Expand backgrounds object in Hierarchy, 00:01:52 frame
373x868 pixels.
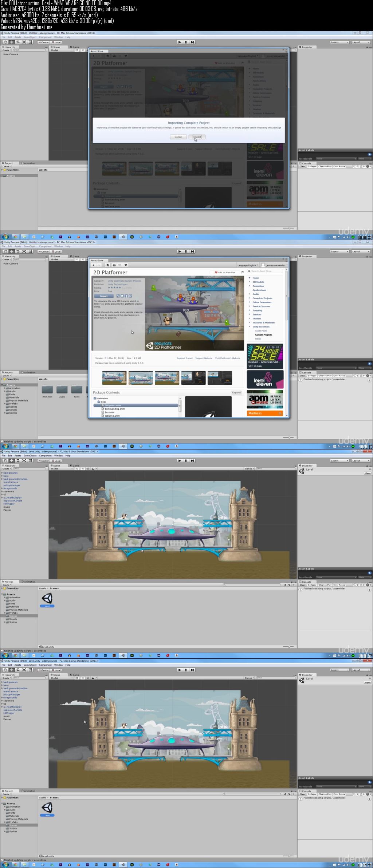point(2,473)
